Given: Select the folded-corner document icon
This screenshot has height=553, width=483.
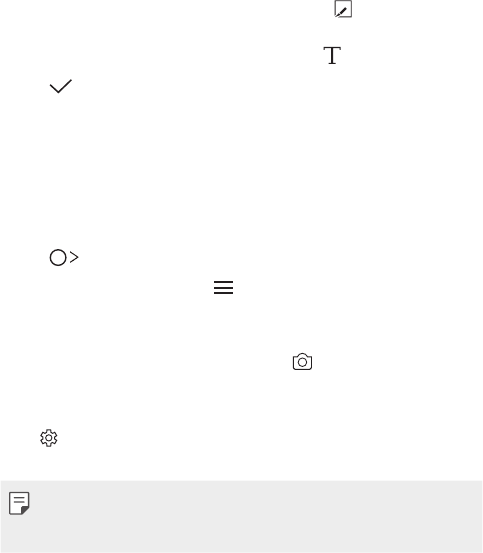Looking at the screenshot, I should coord(19,503).
